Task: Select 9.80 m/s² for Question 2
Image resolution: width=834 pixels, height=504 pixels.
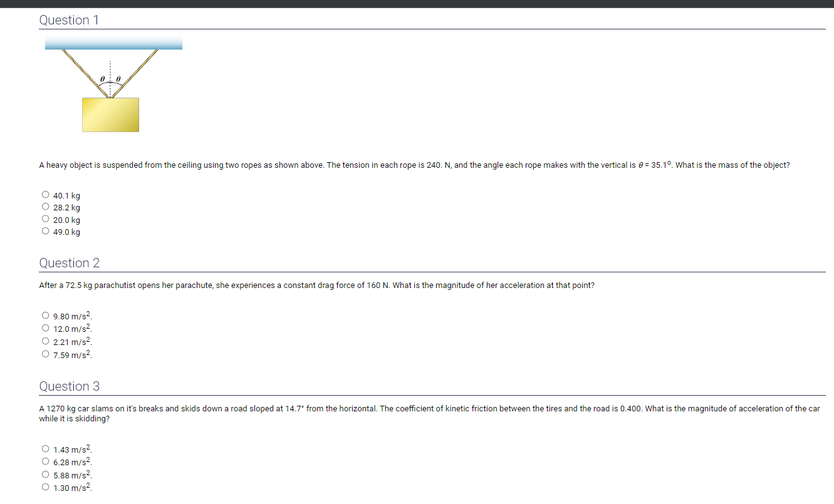Action: click(x=45, y=316)
